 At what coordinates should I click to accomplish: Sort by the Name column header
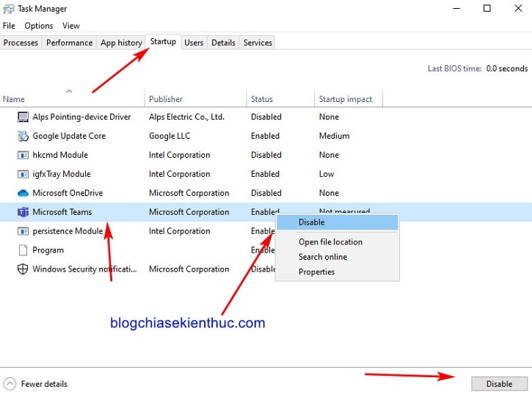click(72, 99)
